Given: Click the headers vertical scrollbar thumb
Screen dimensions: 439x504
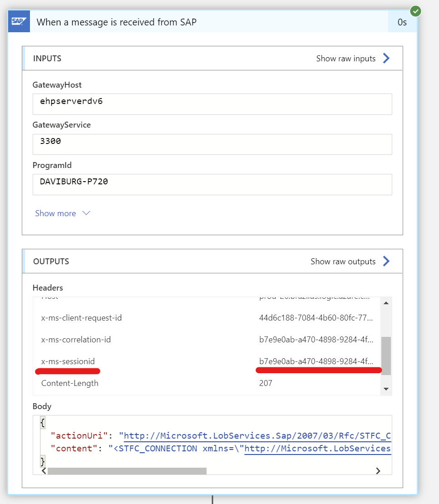Looking at the screenshot, I should point(386,356).
